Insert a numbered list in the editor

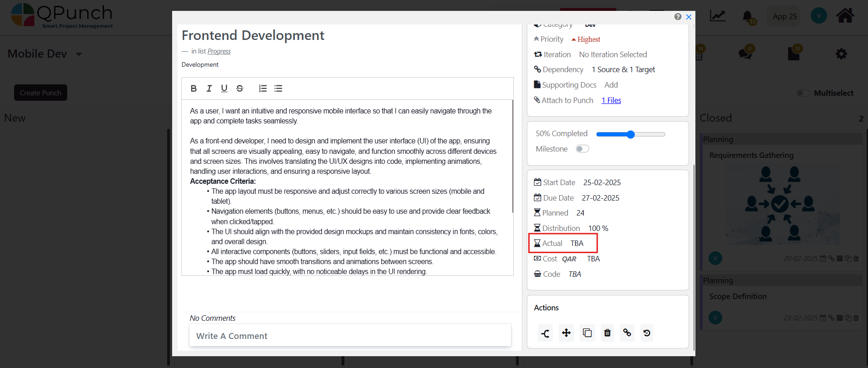[x=263, y=88]
